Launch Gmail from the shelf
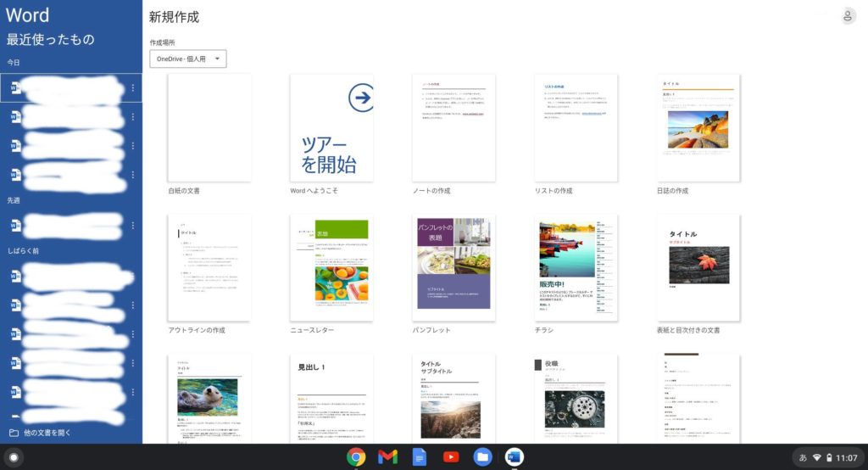The height and width of the screenshot is (470, 868). [387, 457]
